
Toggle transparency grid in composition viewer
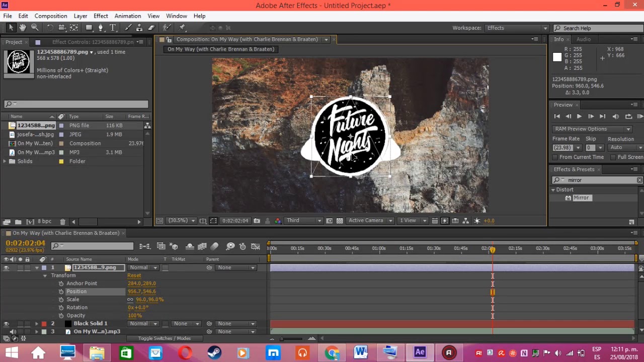pos(340,221)
